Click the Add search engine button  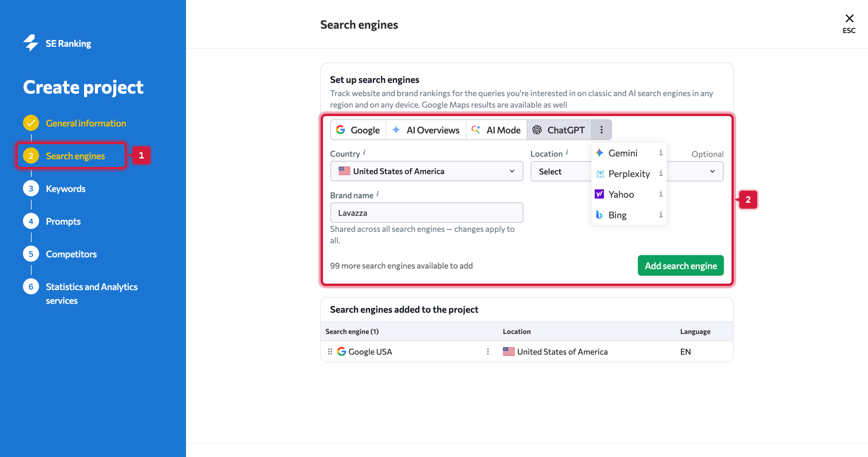click(680, 266)
